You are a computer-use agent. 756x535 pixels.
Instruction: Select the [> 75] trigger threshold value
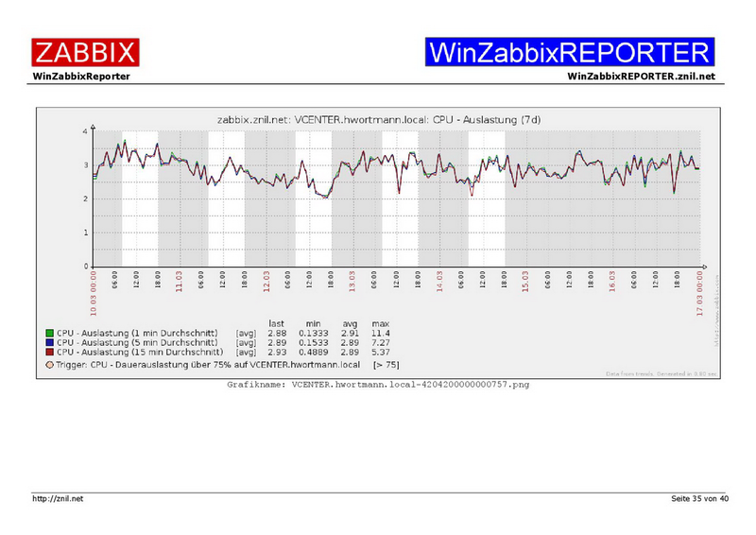387,365
